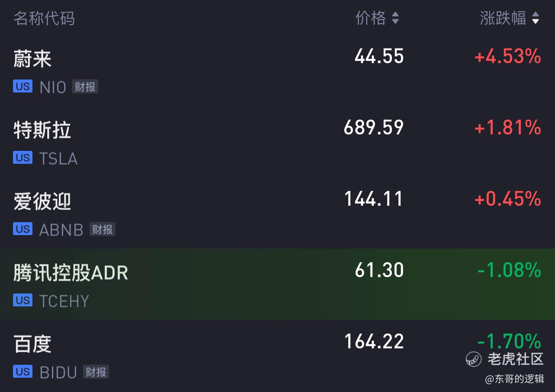555x392 pixels.
Task: Open the 特斯拉 stock details
Action: tap(277, 142)
